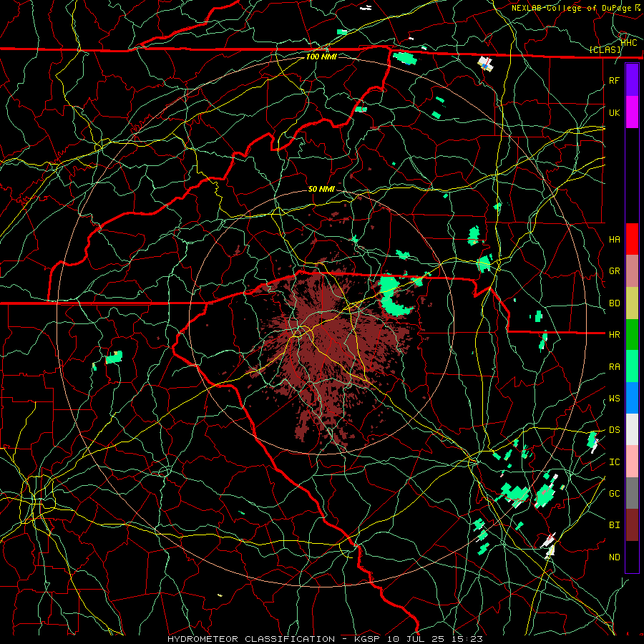Click the "NEXLAB-College of DuPage" header text
The image size is (644, 644).
coord(571,8)
